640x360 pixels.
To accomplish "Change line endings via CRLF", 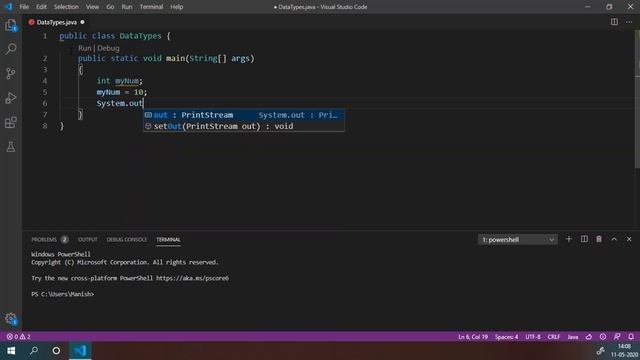I will [553, 337].
